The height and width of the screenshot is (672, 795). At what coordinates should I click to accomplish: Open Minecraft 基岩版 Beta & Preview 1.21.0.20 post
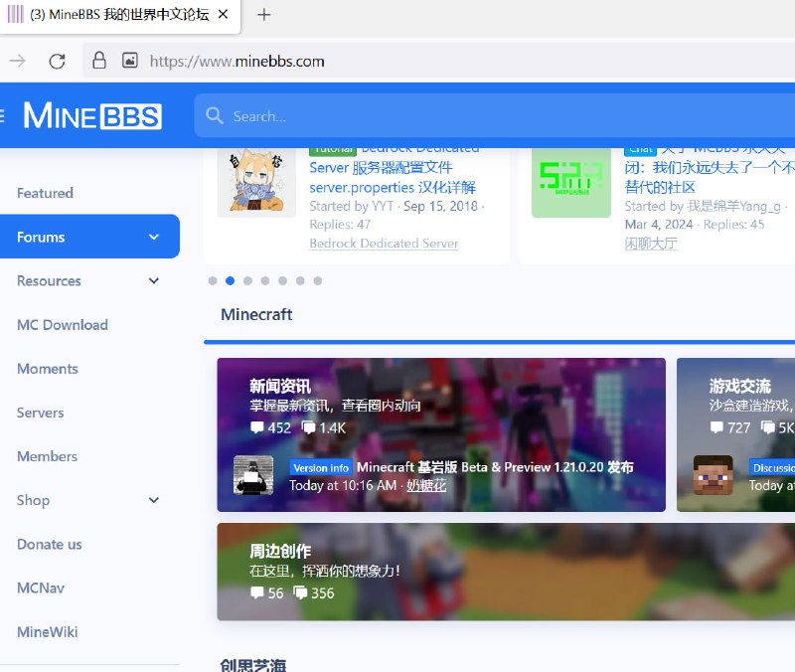pyautogui.click(x=495, y=466)
